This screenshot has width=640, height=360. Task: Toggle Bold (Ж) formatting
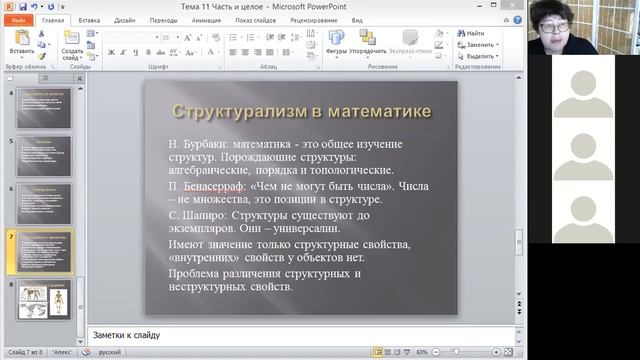[x=111, y=53]
